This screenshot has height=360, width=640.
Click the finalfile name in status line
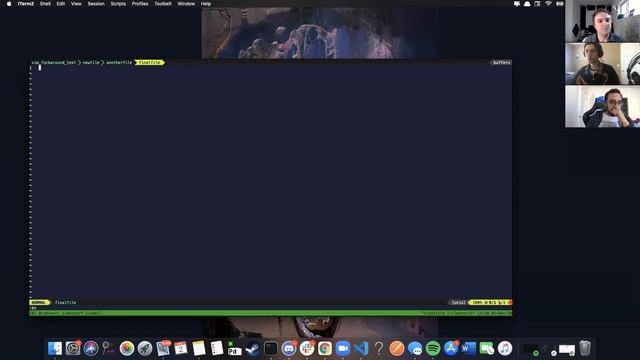[65, 302]
